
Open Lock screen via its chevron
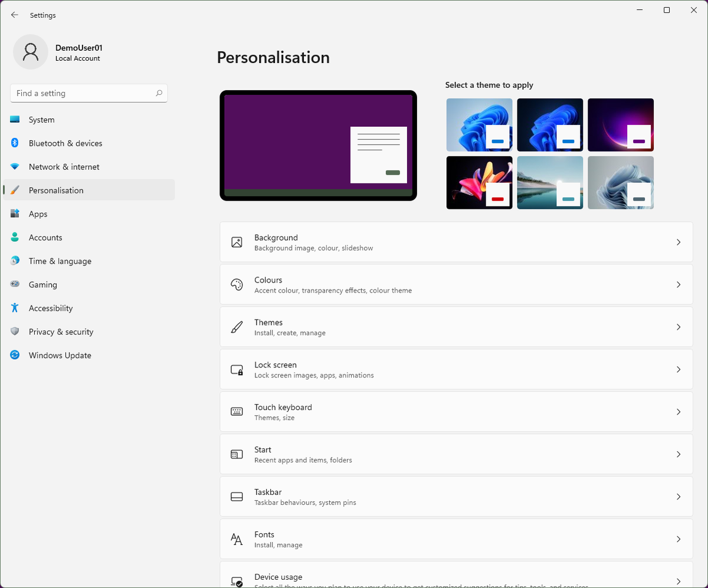(678, 370)
